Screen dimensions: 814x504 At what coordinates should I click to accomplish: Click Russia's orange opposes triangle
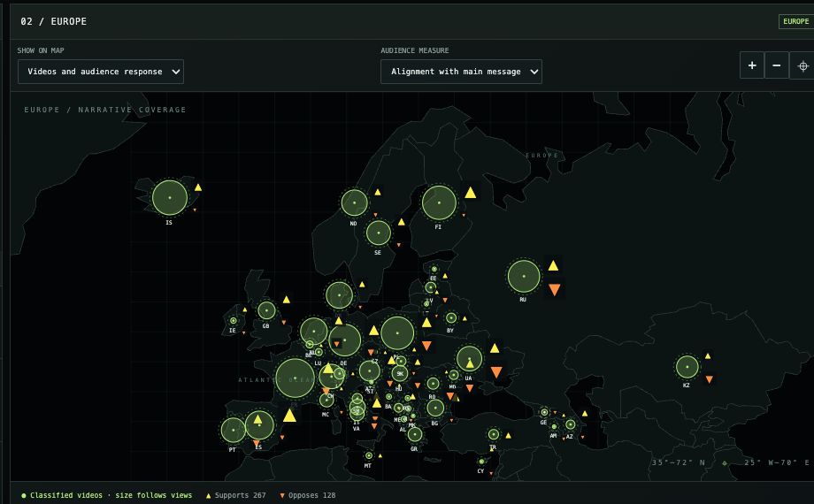555,290
